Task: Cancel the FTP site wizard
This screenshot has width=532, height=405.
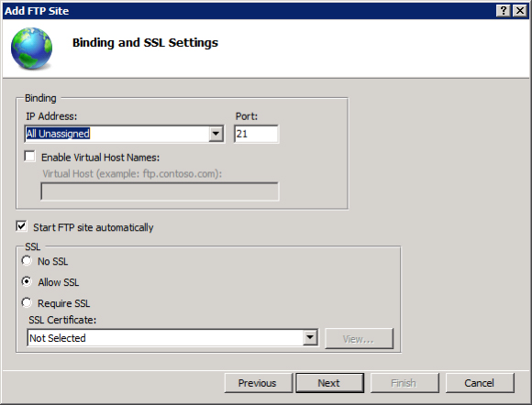Action: (480, 383)
